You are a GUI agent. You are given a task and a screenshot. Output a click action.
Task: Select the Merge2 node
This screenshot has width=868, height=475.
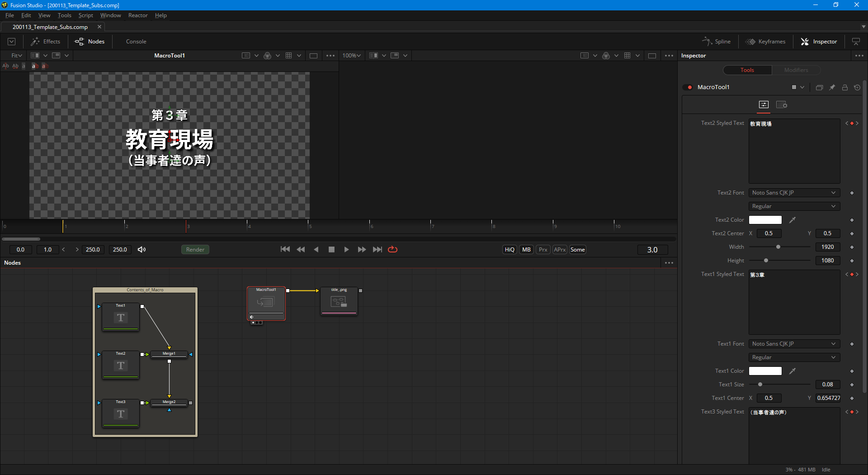point(169,403)
